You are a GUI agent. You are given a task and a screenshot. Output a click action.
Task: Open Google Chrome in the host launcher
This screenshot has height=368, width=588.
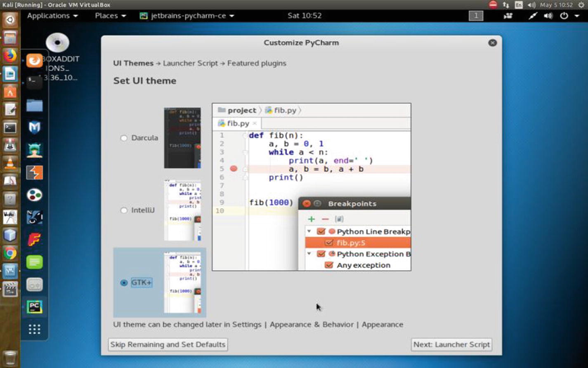(10, 253)
